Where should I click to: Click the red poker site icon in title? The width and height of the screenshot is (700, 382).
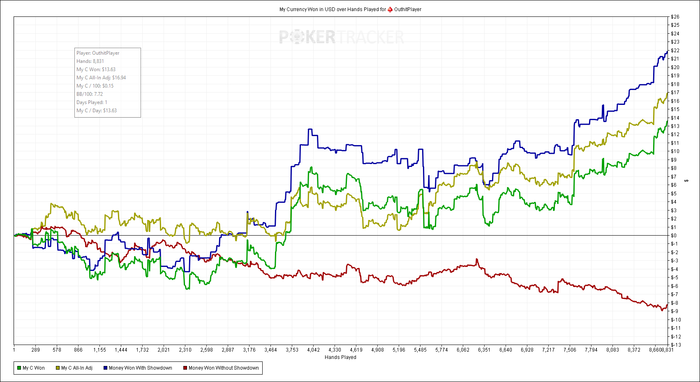click(x=390, y=9)
